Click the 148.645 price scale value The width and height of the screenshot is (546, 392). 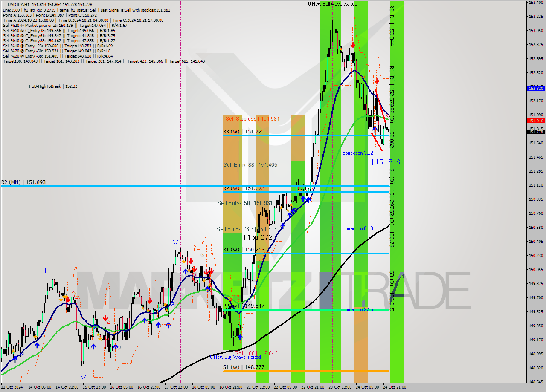pos(536,382)
